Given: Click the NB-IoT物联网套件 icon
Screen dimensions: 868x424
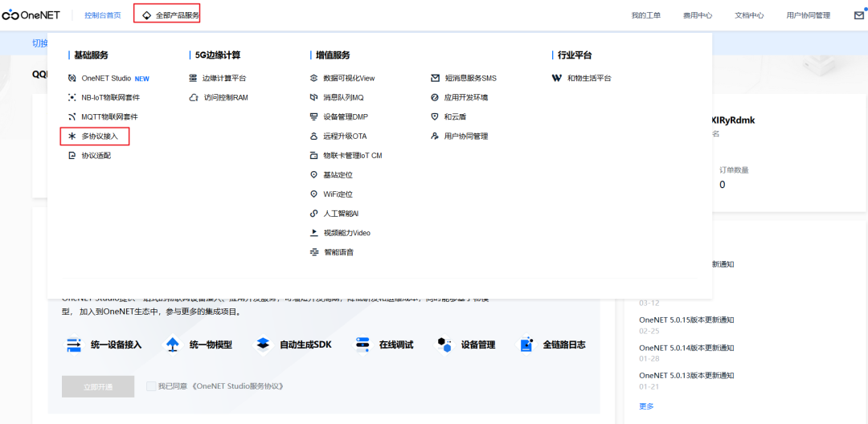Looking at the screenshot, I should tap(72, 98).
